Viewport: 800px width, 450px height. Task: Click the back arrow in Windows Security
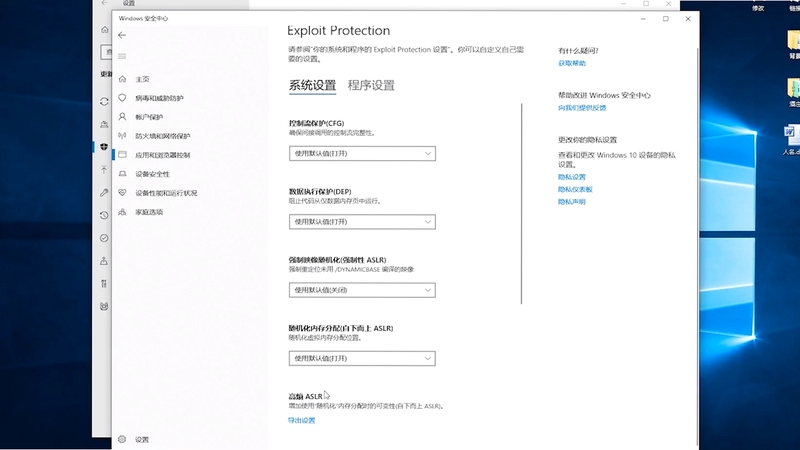(121, 35)
